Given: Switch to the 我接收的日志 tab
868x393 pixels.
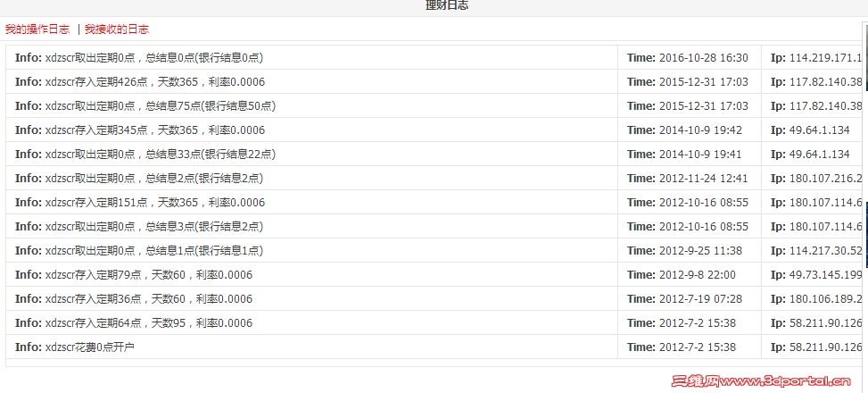Looking at the screenshot, I should tap(117, 29).
